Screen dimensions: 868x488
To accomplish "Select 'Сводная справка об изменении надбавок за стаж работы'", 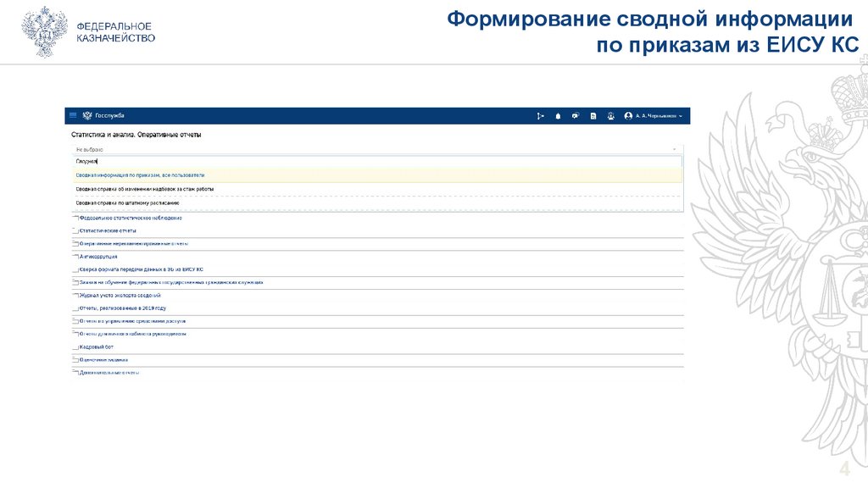I will point(377,189).
